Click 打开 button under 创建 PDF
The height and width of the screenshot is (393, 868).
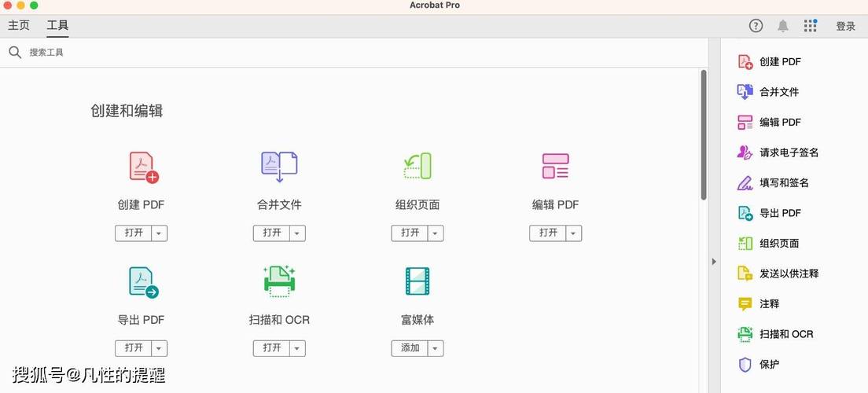click(x=134, y=233)
